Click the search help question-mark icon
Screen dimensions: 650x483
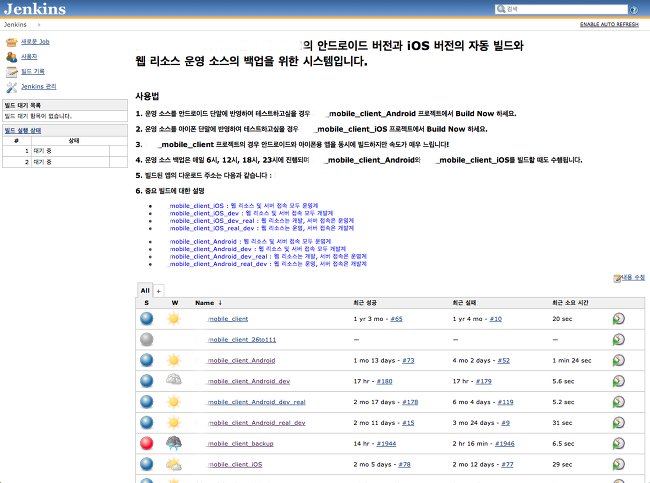(634, 10)
